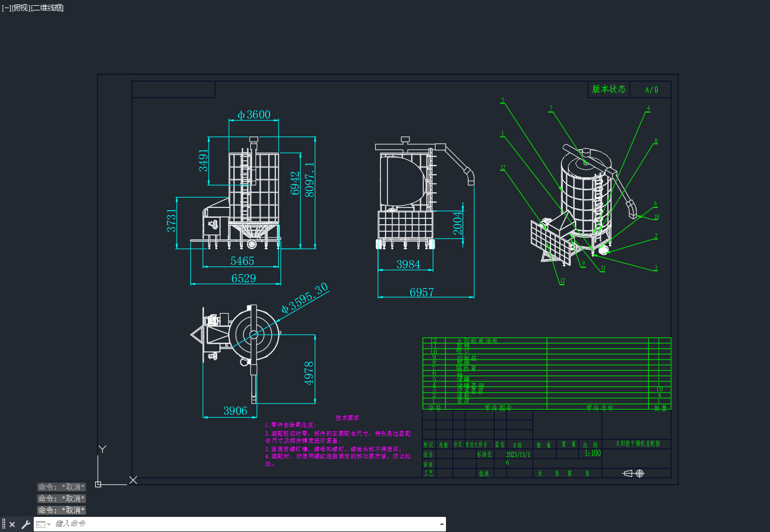Click the 3984 dimension text

[408, 264]
